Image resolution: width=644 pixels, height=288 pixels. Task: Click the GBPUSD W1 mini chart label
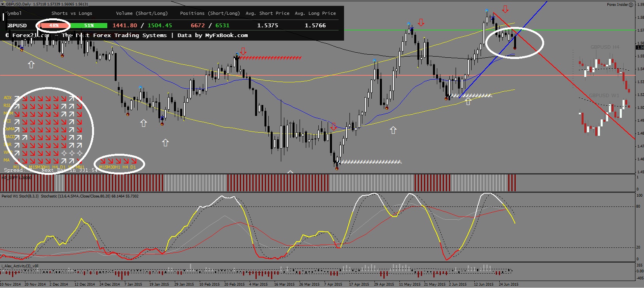coord(604,95)
